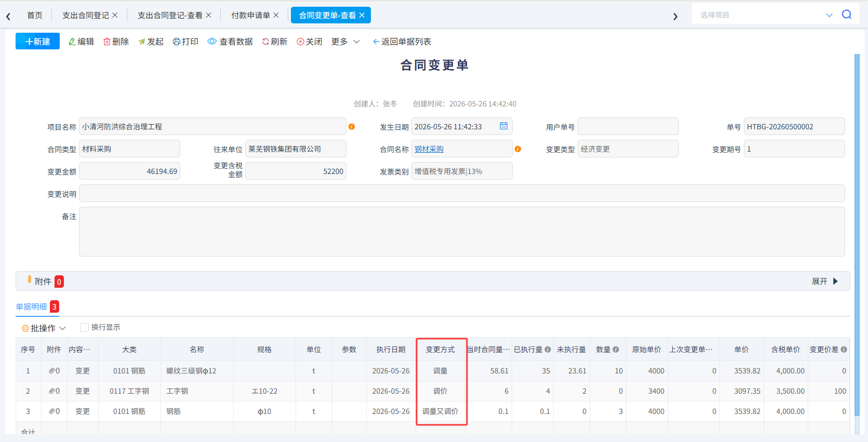Switch to the 首页 tab
This screenshot has height=442, width=868.
point(35,15)
